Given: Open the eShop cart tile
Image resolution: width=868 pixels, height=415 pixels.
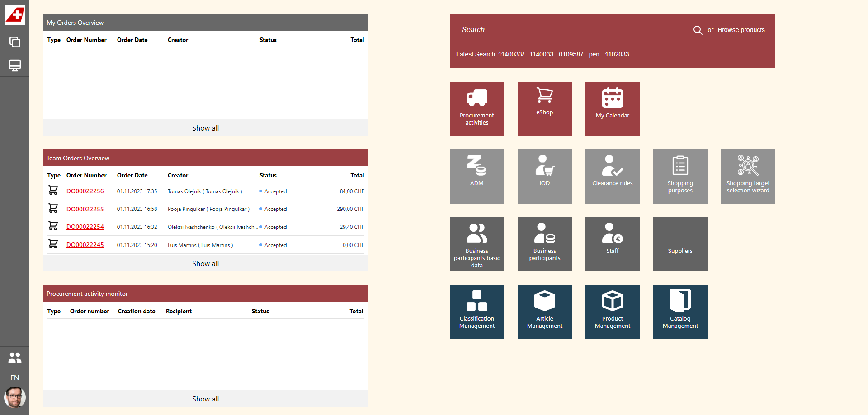Looking at the screenshot, I should (544, 109).
